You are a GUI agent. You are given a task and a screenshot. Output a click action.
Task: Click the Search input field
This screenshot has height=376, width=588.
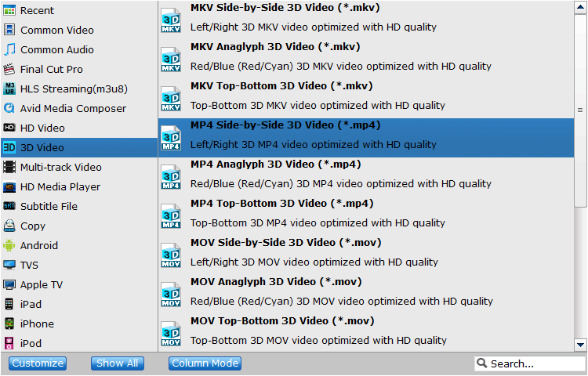530,363
